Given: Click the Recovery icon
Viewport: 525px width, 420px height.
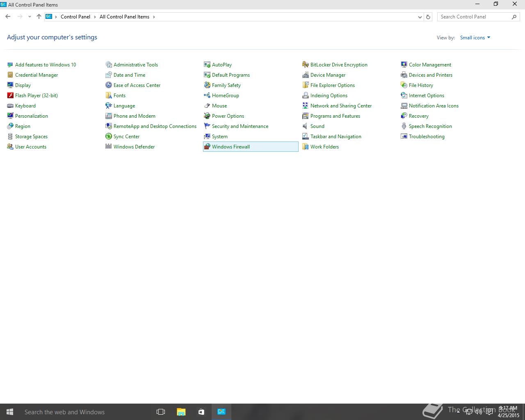Looking at the screenshot, I should point(404,116).
